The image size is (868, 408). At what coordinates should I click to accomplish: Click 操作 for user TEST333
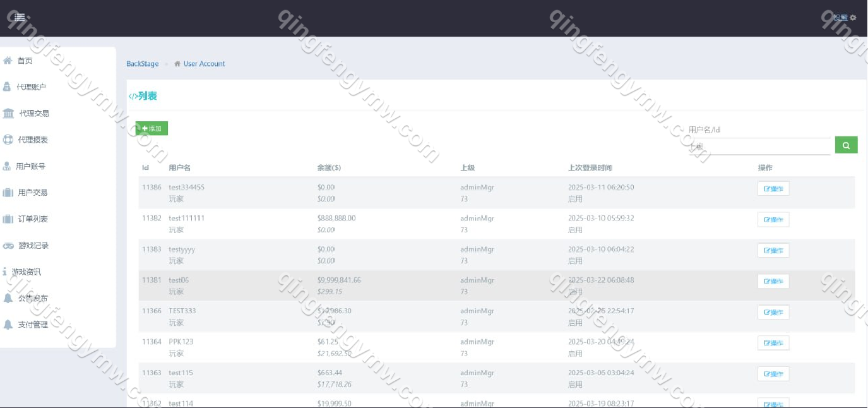773,312
